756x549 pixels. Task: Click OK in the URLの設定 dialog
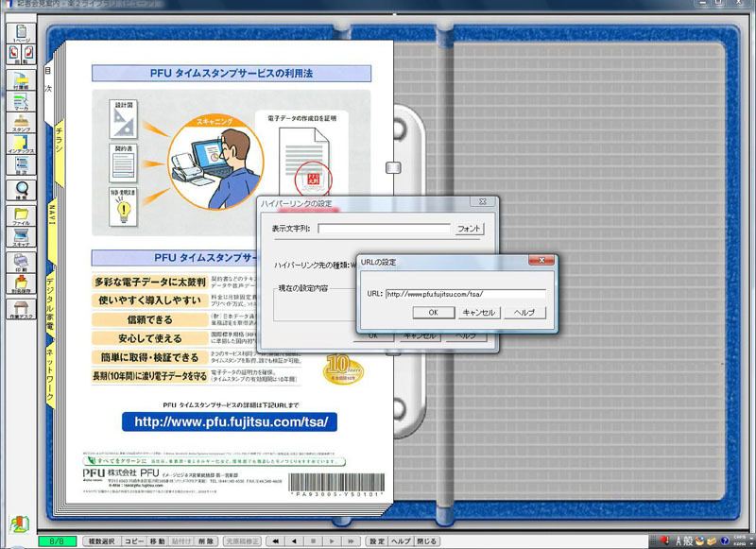tap(434, 313)
